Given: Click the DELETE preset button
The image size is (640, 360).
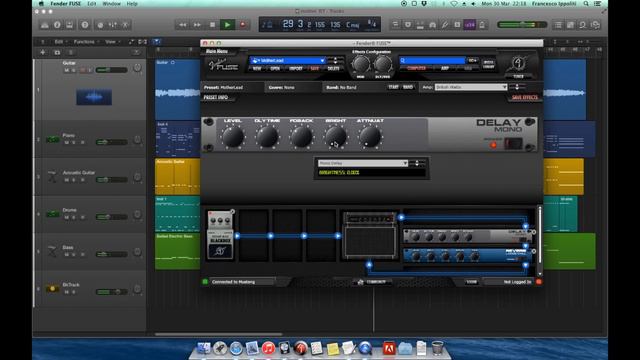Looking at the screenshot, I should [333, 69].
